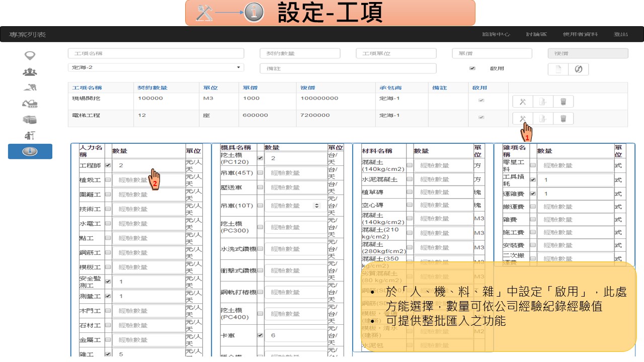The width and height of the screenshot is (644, 362).
Task: Delete the 電梯工程 row with trash icon
Action: (x=563, y=119)
